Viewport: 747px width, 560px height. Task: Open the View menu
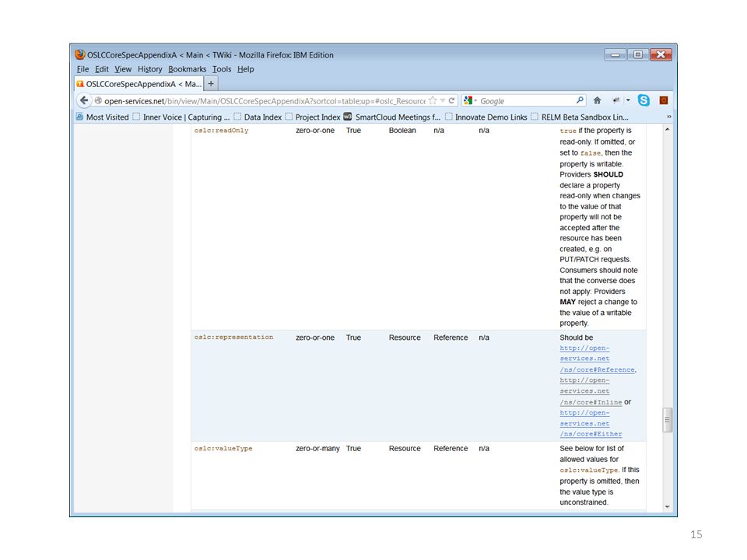click(123, 69)
